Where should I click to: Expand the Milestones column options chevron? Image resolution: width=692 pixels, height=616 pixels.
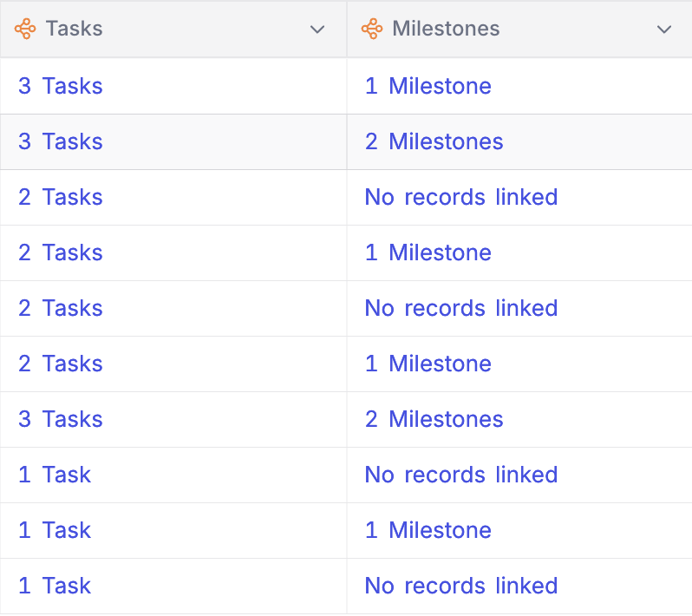coord(664,29)
